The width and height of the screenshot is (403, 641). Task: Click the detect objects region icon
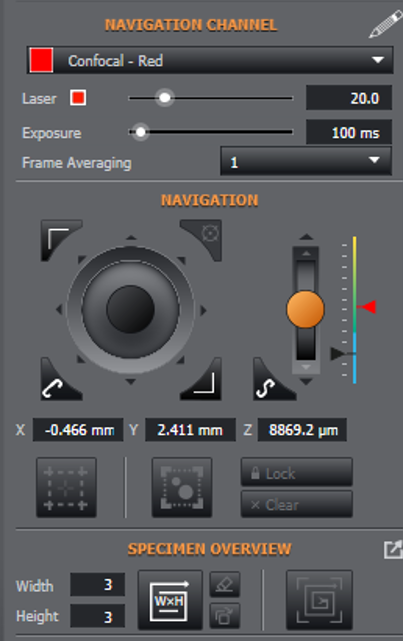pyautogui.click(x=182, y=487)
